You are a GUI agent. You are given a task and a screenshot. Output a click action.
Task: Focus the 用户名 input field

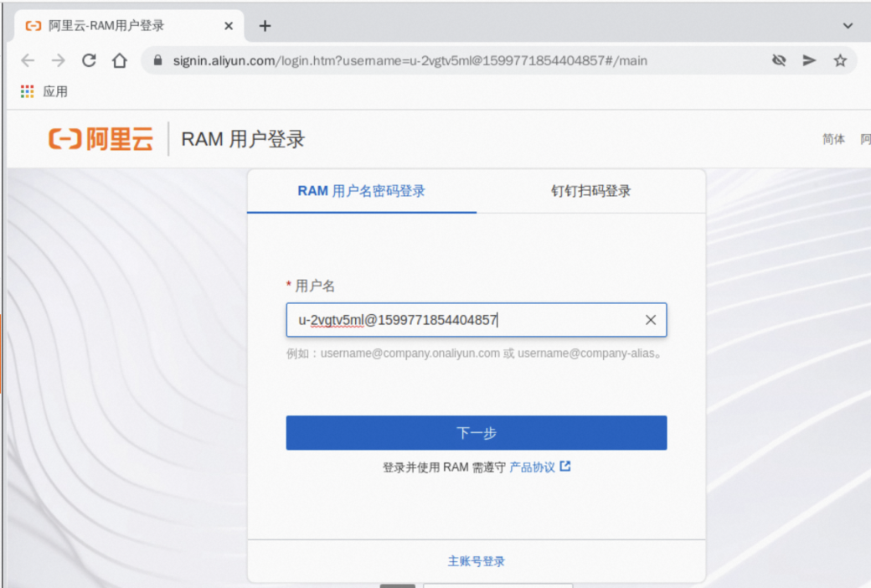coord(476,320)
